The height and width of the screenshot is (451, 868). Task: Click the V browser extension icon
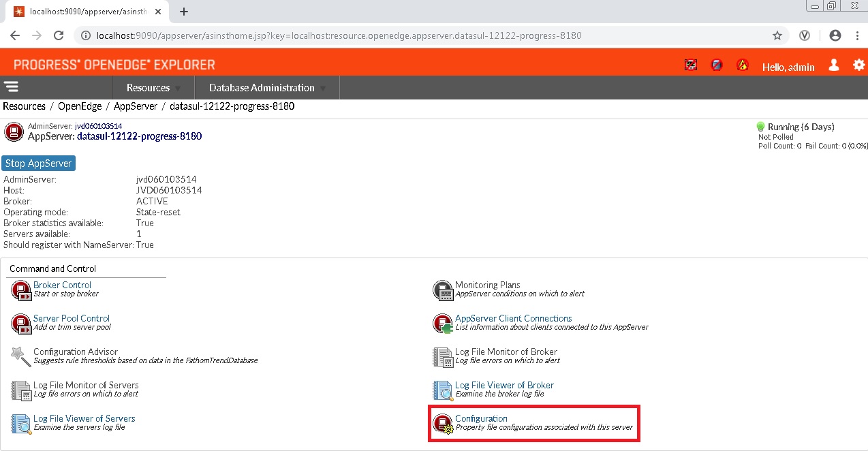[x=805, y=35]
